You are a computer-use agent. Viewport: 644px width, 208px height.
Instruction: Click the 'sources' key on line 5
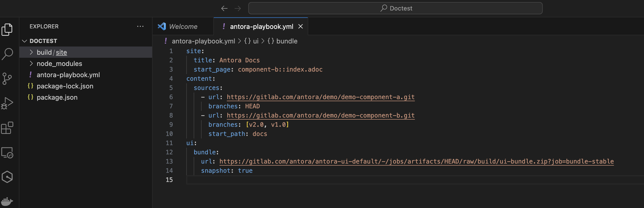[x=206, y=88]
